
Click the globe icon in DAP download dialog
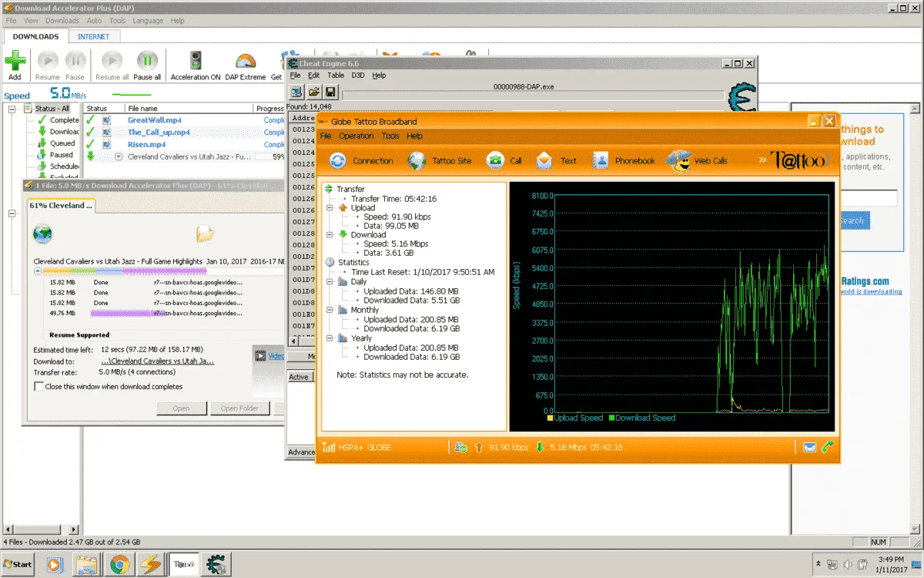pyautogui.click(x=42, y=234)
